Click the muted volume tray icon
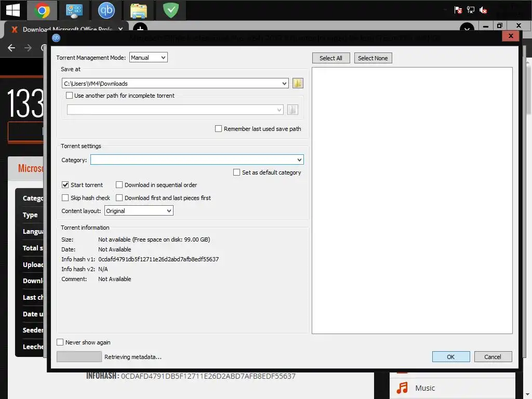 click(x=483, y=10)
